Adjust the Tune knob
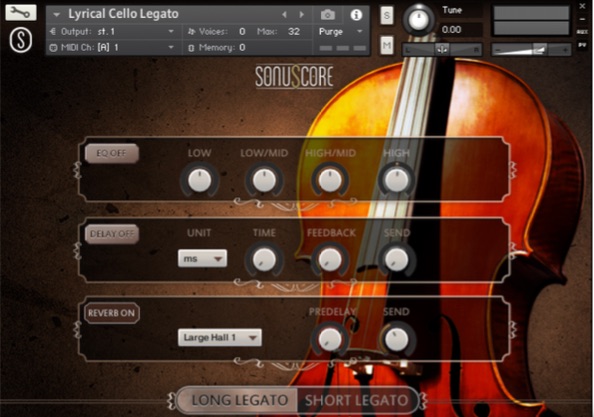 (419, 20)
